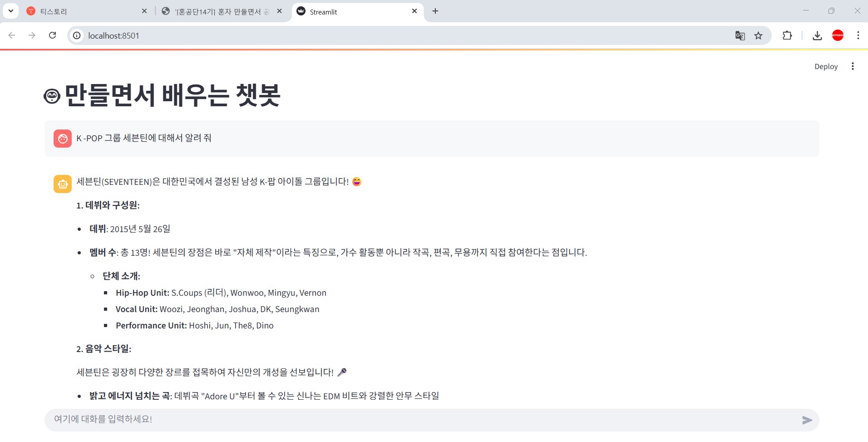This screenshot has height=442, width=868.
Task: Open the Extensions puzzle icon
Action: click(787, 35)
